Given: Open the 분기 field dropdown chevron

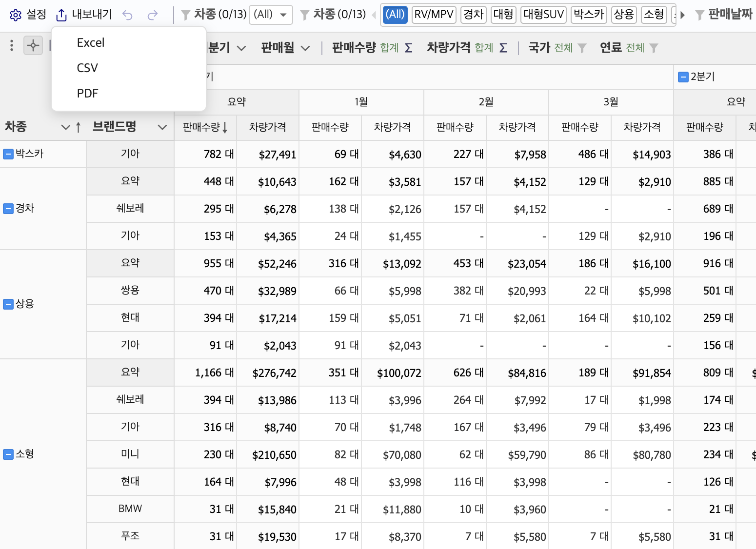Looking at the screenshot, I should (x=241, y=48).
